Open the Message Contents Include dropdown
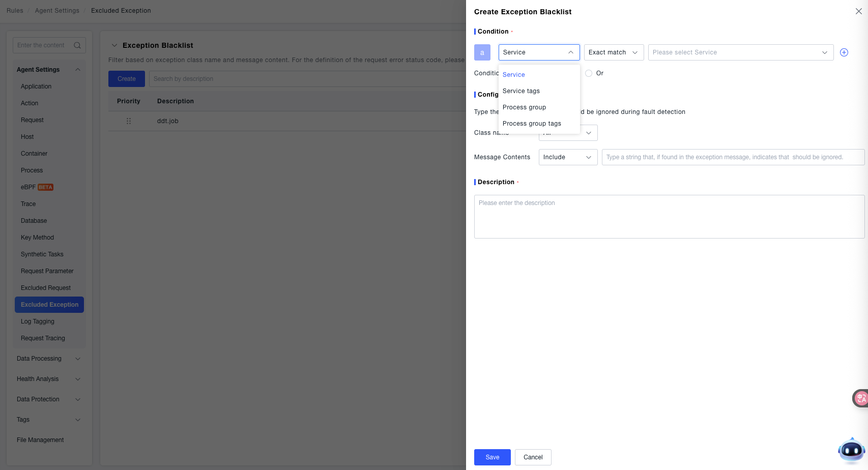This screenshot has width=868, height=470. pos(567,157)
